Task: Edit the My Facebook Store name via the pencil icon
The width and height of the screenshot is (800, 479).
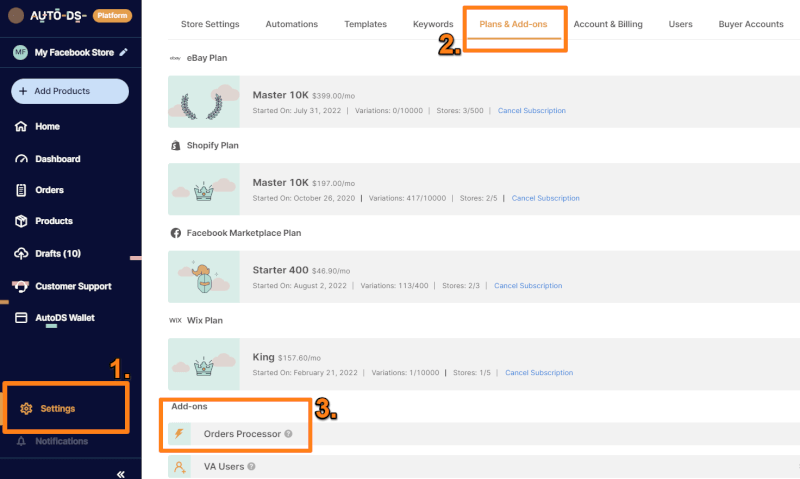Action: 123,52
